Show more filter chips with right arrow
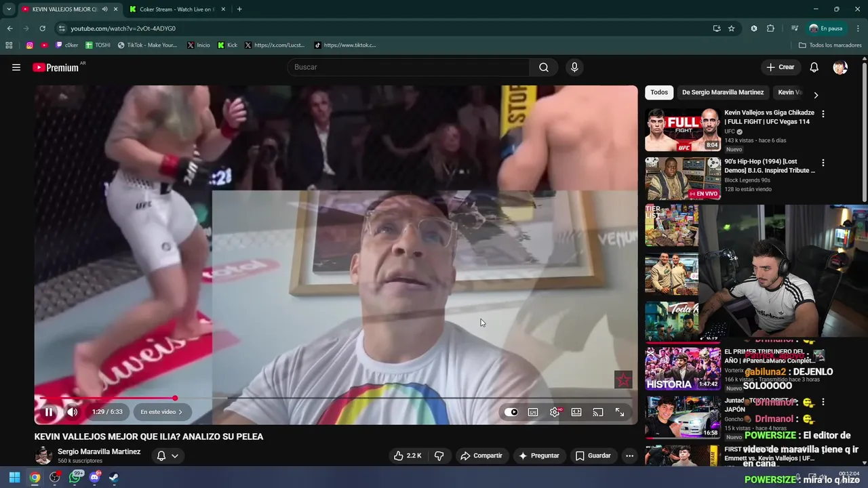The width and height of the screenshot is (868, 488). point(816,95)
